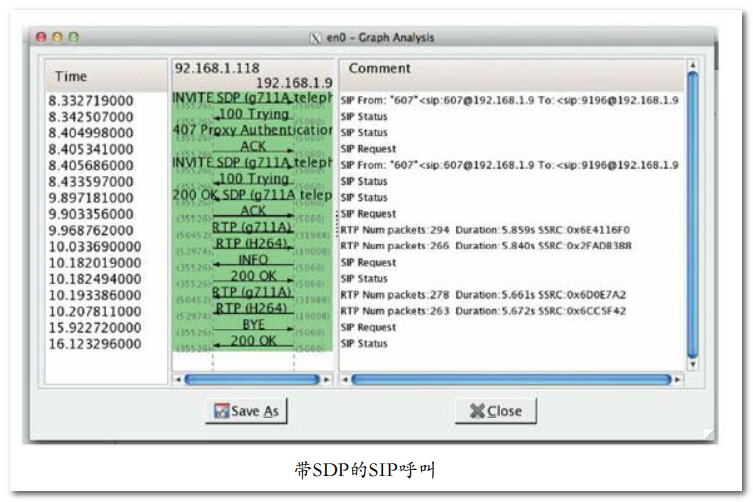Click the 200 OK flow at 10.182494000

click(253, 276)
